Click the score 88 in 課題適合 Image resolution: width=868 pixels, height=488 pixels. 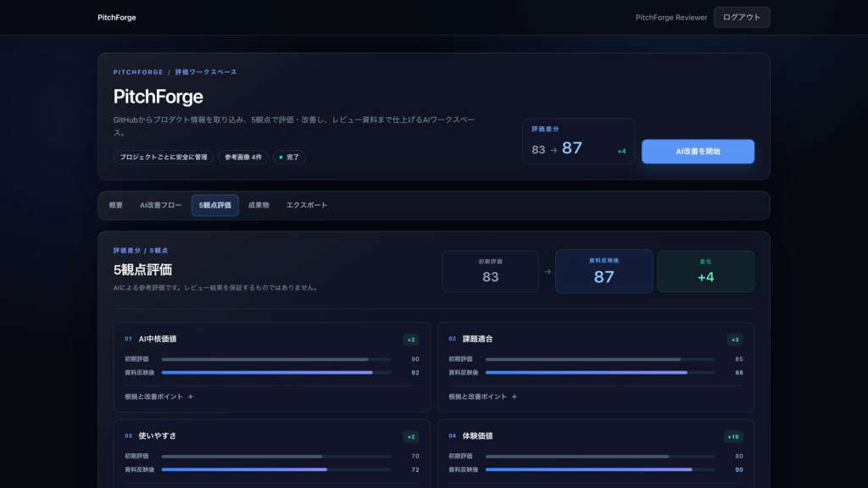pyautogui.click(x=739, y=373)
